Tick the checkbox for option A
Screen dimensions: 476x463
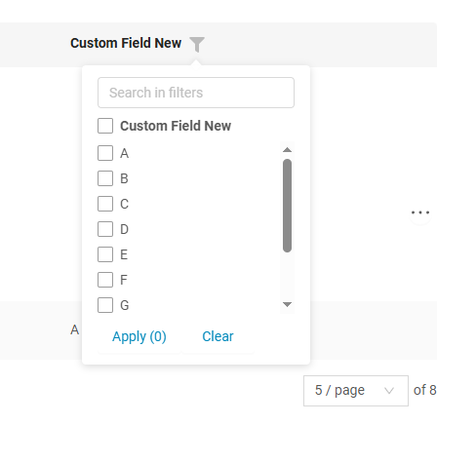[x=105, y=153]
